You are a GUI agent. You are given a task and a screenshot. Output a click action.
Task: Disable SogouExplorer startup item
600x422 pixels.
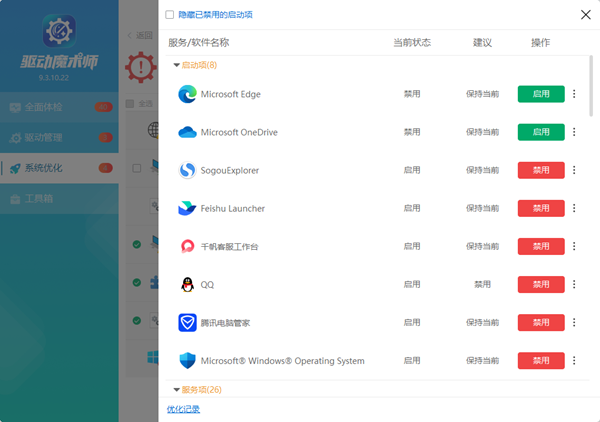tap(541, 170)
